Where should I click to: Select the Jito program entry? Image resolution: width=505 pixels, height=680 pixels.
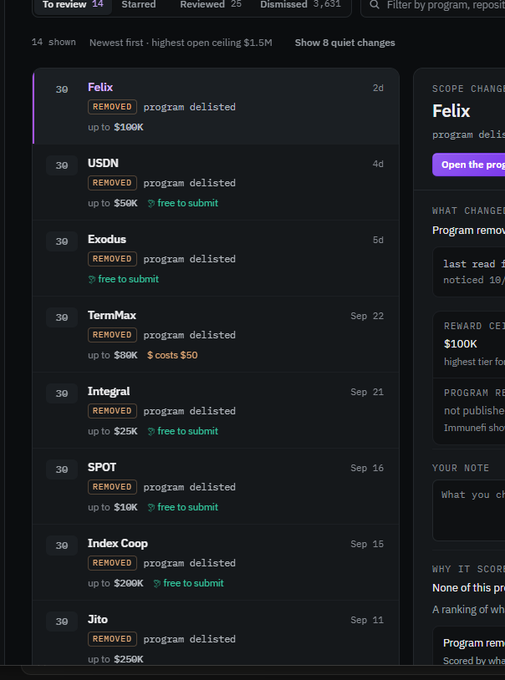[x=216, y=632]
